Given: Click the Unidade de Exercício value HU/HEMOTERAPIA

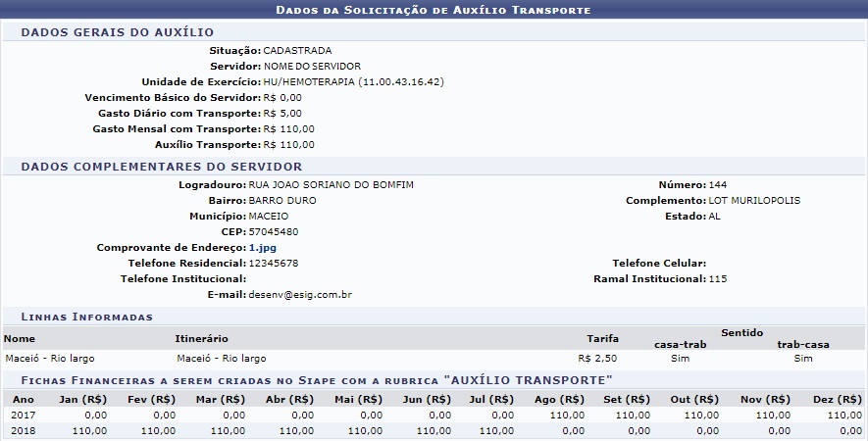Looking at the screenshot, I should click(x=353, y=81).
